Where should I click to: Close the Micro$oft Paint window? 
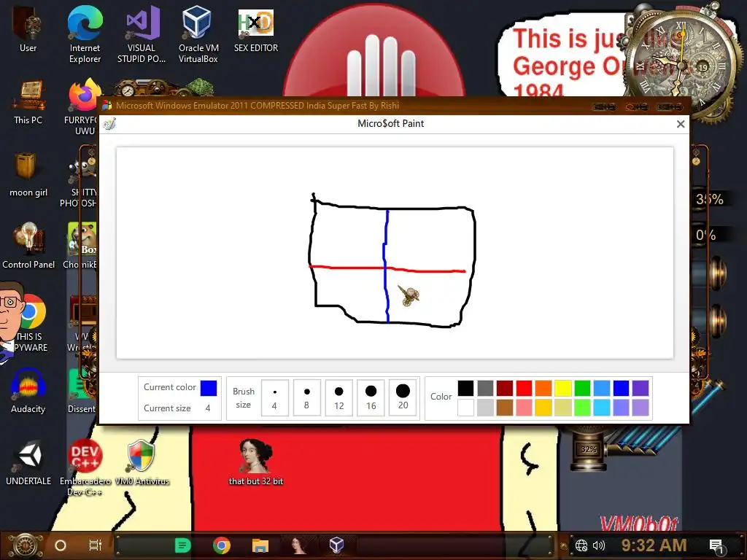click(681, 124)
